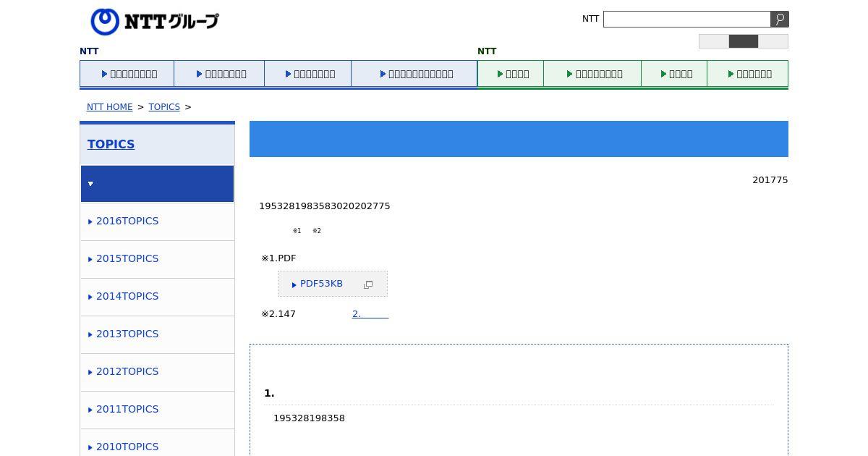The width and height of the screenshot is (868, 456).
Task: Click the date text 201775
Action: tap(770, 180)
